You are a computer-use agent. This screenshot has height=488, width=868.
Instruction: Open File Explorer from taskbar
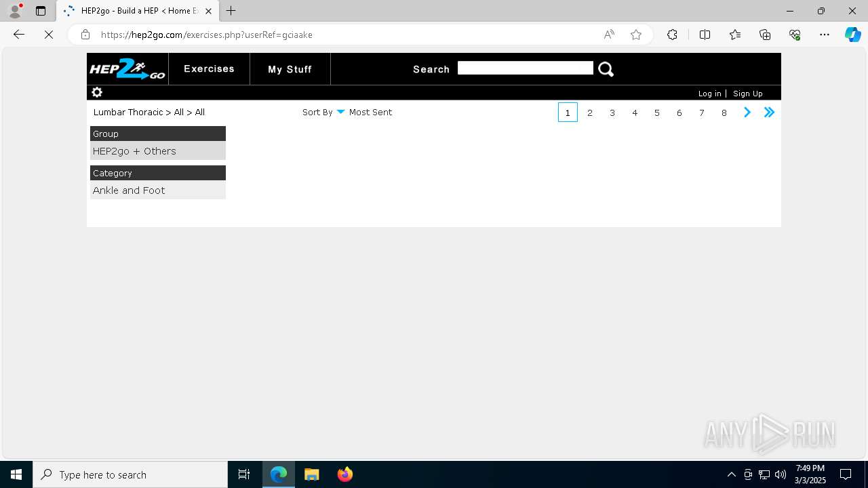click(x=311, y=474)
